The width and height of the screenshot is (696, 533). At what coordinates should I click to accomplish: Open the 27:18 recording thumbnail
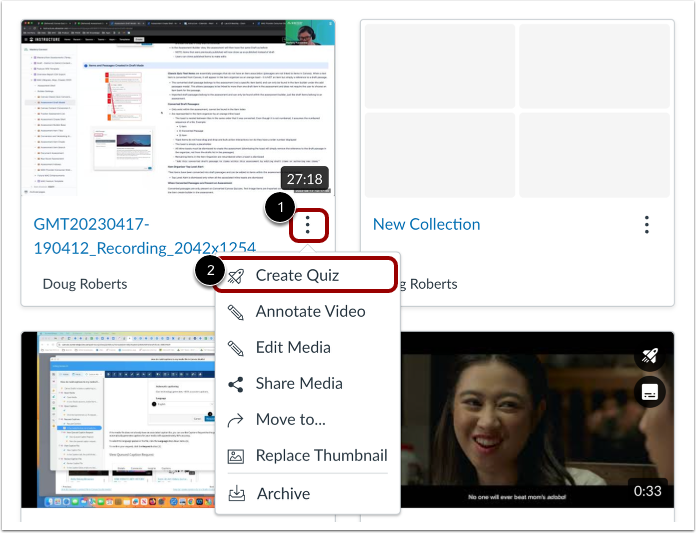tap(178, 107)
